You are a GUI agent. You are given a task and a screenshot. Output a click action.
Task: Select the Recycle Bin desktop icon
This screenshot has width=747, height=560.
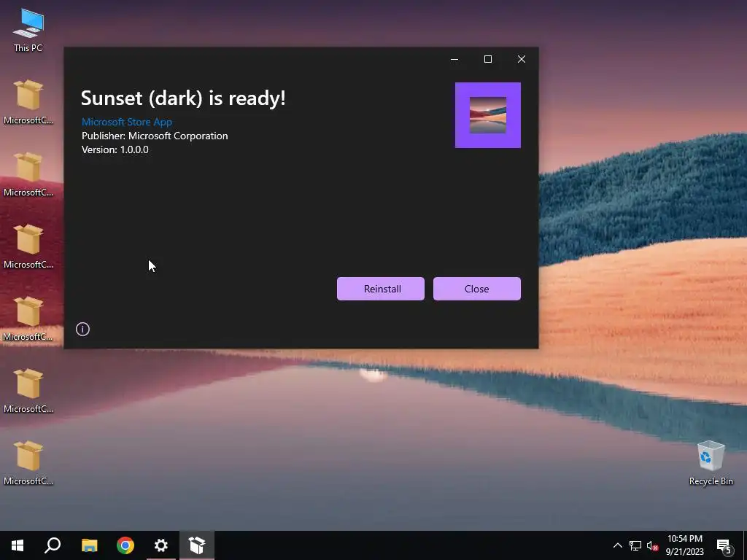coord(711,463)
